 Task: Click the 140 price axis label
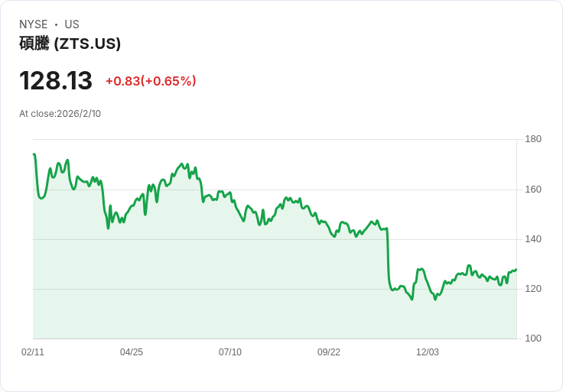coord(533,239)
